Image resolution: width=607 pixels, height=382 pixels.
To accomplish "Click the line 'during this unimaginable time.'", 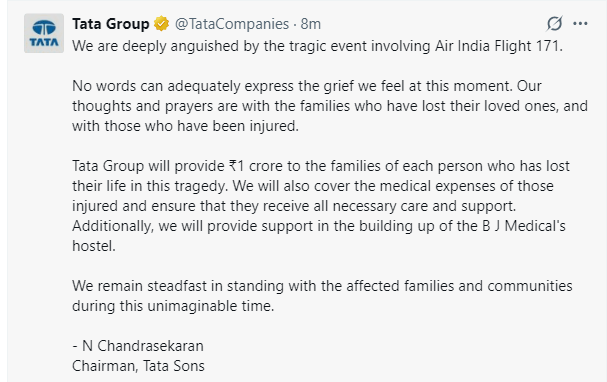I will point(173,306).
